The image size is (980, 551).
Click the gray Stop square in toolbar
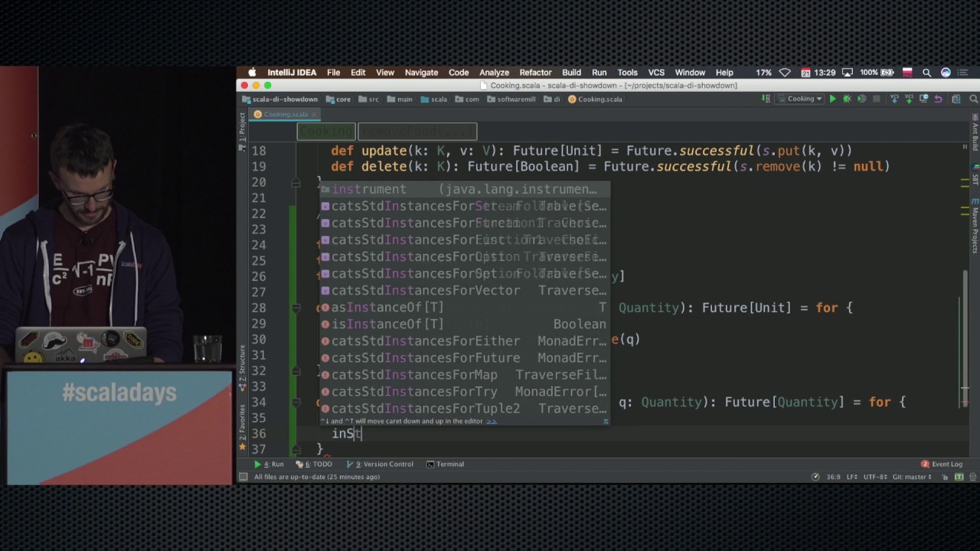pyautogui.click(x=877, y=99)
